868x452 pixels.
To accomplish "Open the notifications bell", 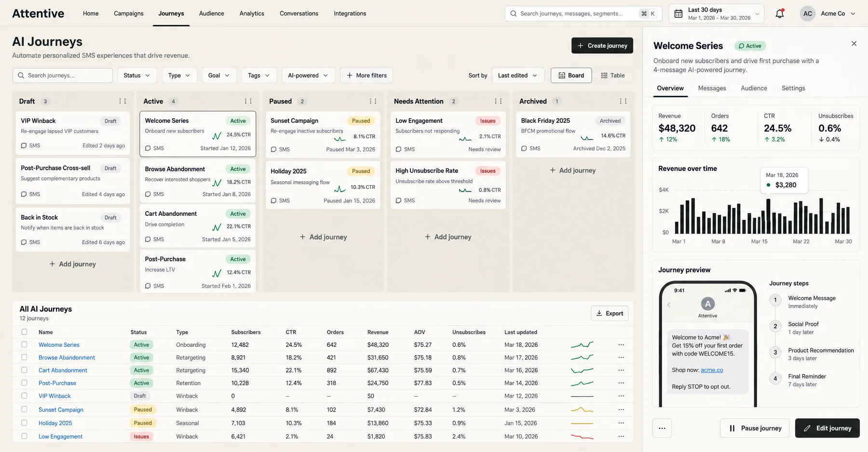I will click(x=779, y=13).
